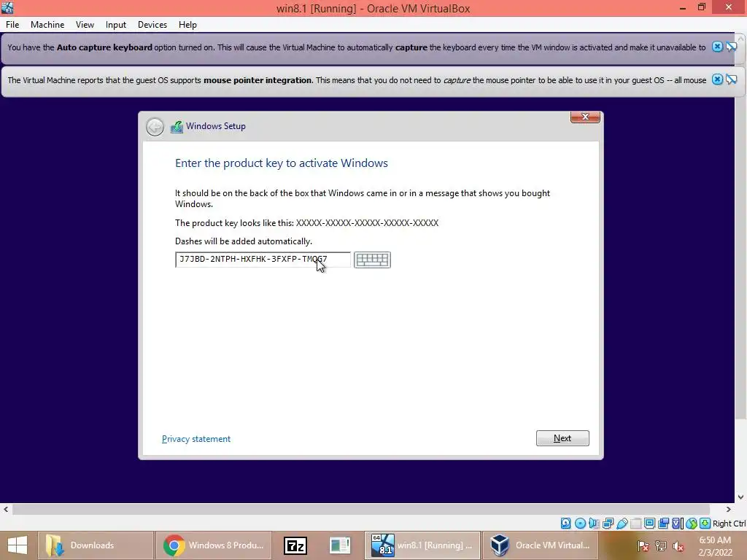The image size is (747, 560).
Task: Open the USB devices status icon
Action: click(x=622, y=524)
